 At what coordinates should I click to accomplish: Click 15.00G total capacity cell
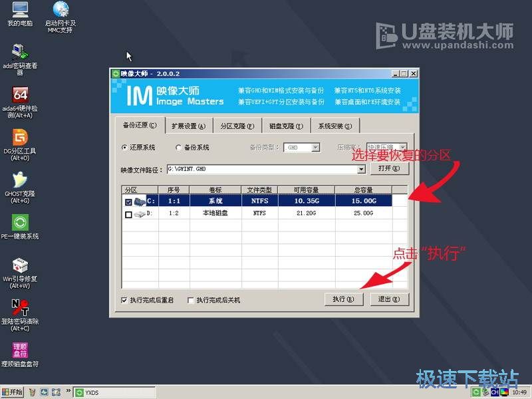pyautogui.click(x=364, y=201)
